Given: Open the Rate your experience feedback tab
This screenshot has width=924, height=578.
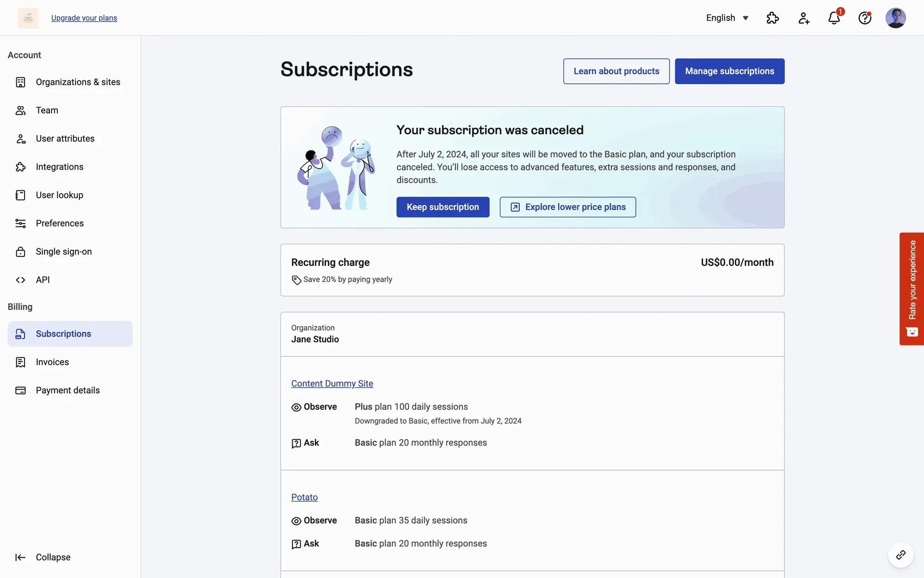Looking at the screenshot, I should [x=911, y=289].
